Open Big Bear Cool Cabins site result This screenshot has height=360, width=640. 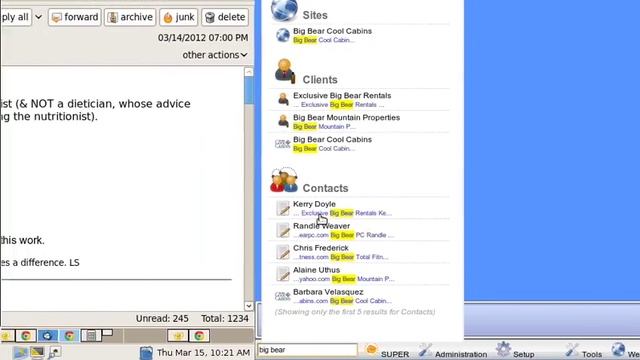click(332, 31)
